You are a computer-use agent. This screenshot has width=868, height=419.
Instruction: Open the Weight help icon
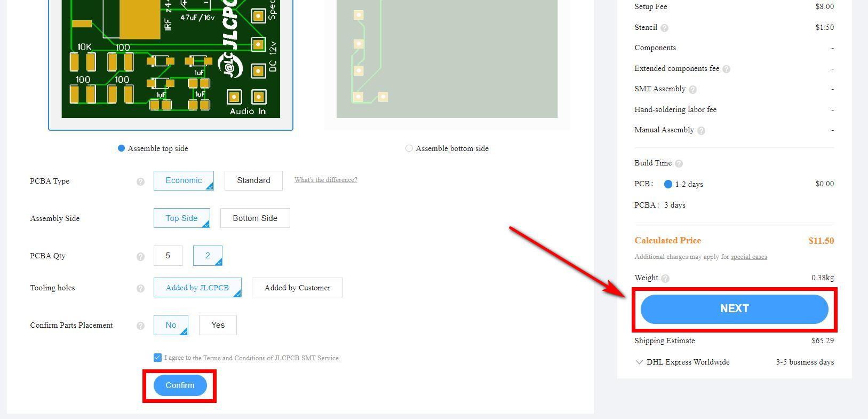point(665,279)
